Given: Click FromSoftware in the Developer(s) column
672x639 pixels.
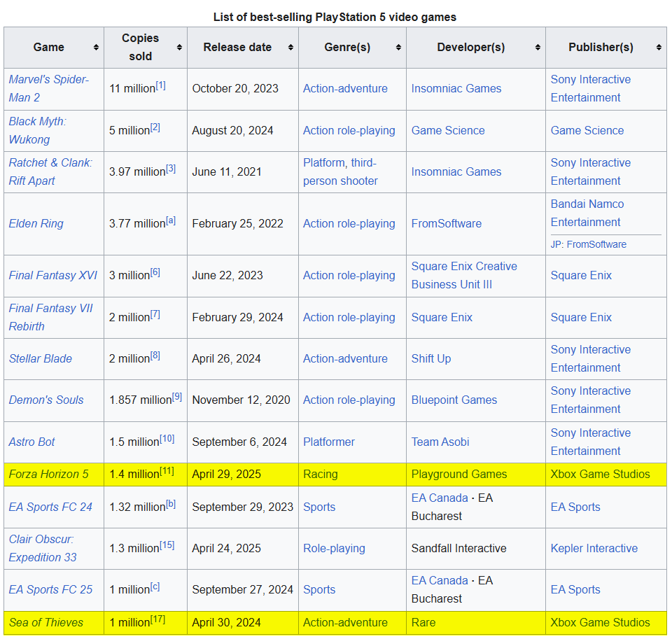Looking at the screenshot, I should click(447, 224).
